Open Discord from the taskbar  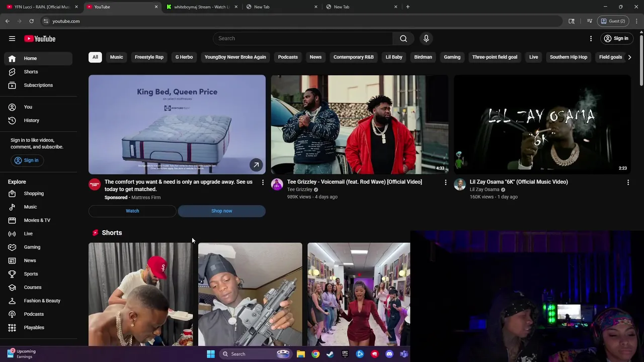pyautogui.click(x=389, y=354)
